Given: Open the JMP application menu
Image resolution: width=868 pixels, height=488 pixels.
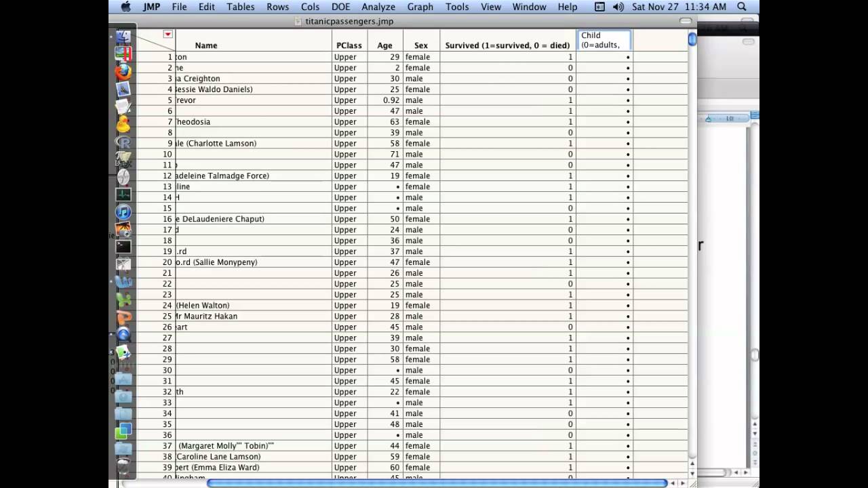Looking at the screenshot, I should [151, 7].
